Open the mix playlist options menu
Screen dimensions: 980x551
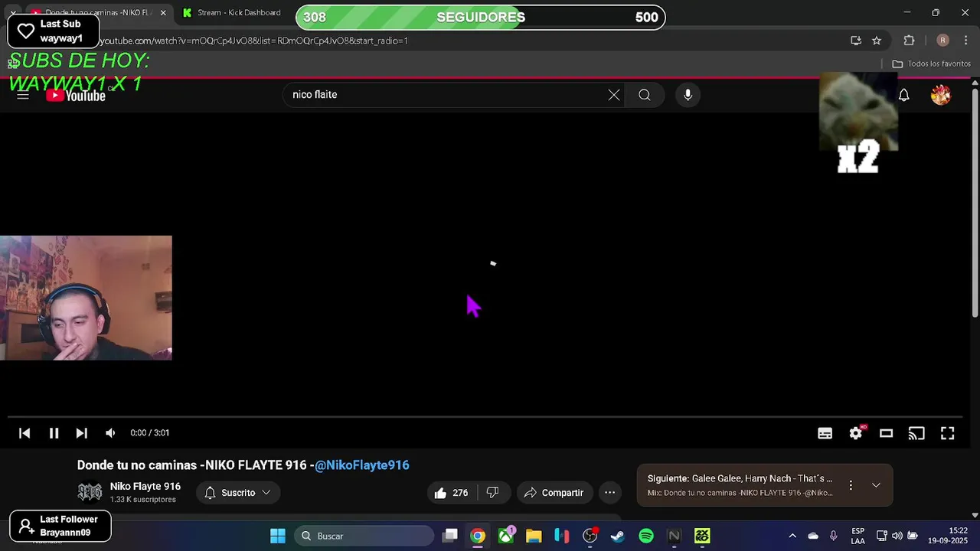click(850, 485)
